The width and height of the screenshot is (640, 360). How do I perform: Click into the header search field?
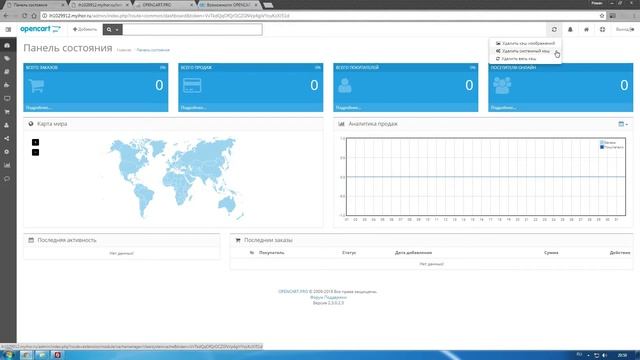click(192, 29)
